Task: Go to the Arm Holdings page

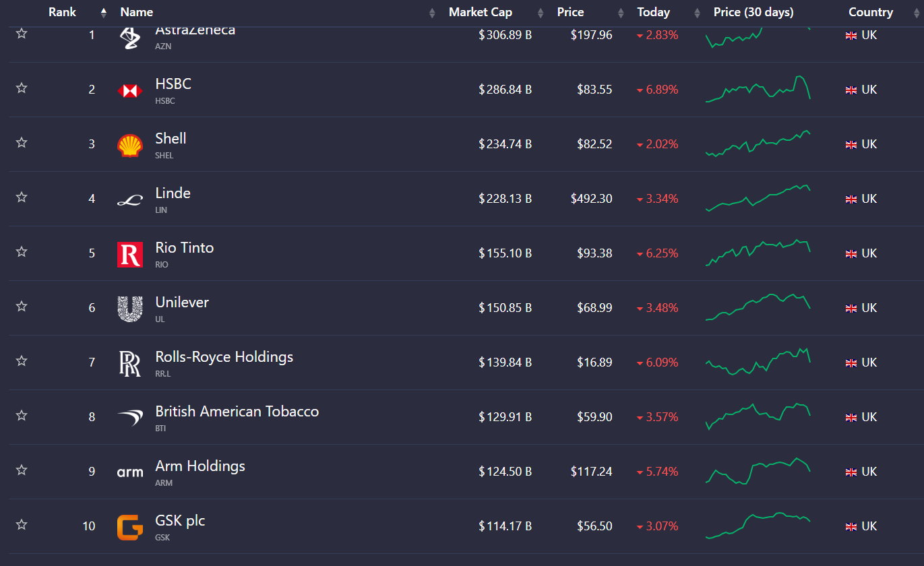Action: click(x=200, y=466)
